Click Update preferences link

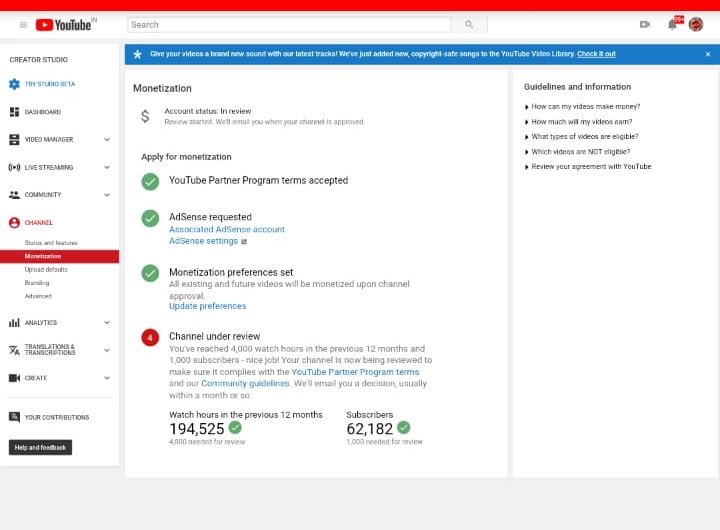coord(208,306)
